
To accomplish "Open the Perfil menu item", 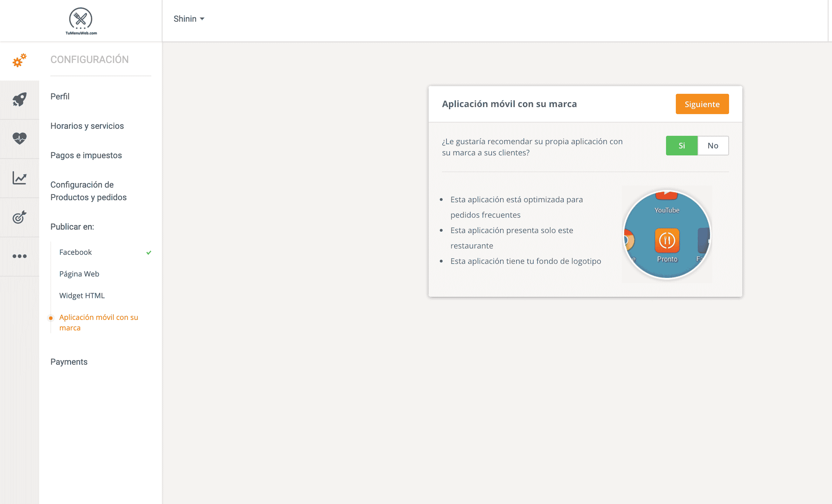I will pyautogui.click(x=60, y=97).
